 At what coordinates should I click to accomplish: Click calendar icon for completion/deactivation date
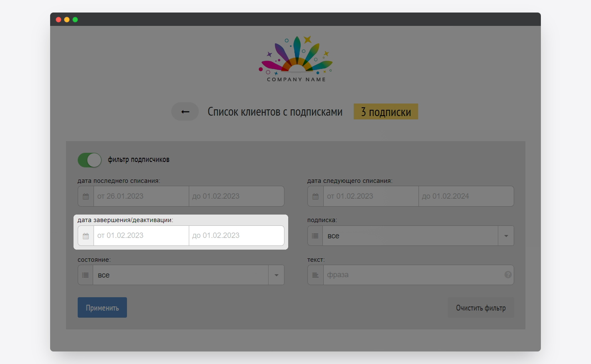click(86, 236)
